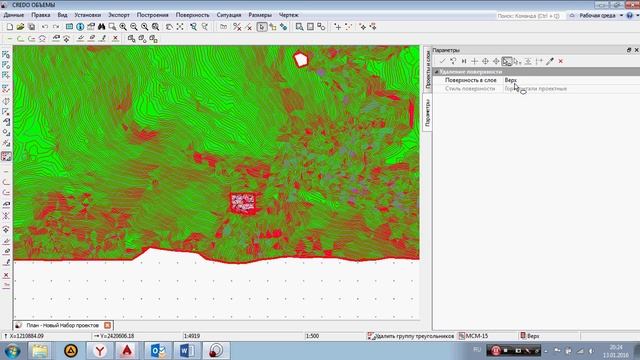Show all with the four-arrows fit icon

(x=180, y=27)
